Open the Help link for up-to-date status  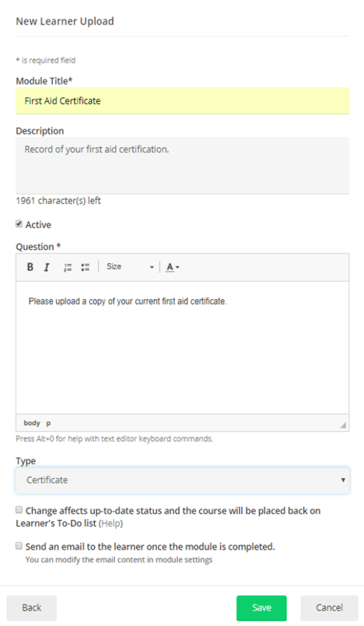click(110, 523)
